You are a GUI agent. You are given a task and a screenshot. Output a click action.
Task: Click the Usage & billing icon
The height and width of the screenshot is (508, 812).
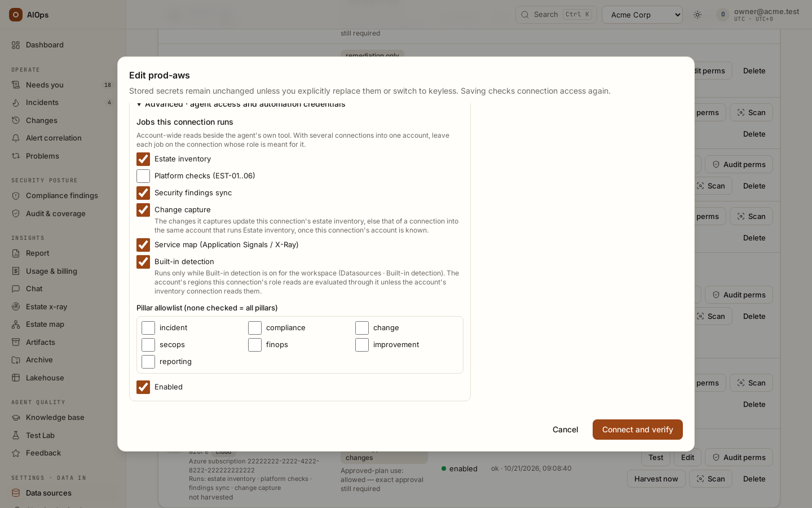[16, 271]
